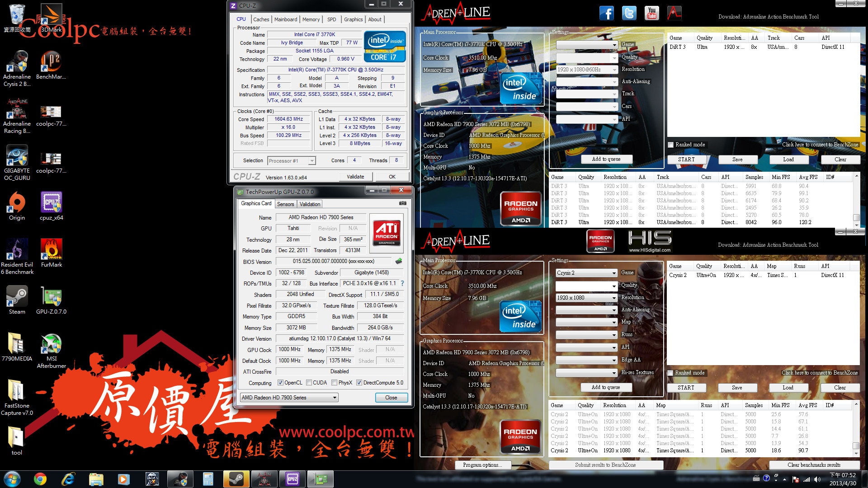
Task: Click the Validate button in CPU-Z
Action: pyautogui.click(x=355, y=177)
